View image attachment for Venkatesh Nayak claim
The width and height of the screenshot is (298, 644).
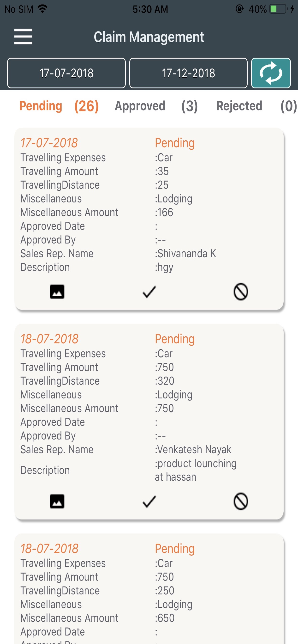point(57,501)
